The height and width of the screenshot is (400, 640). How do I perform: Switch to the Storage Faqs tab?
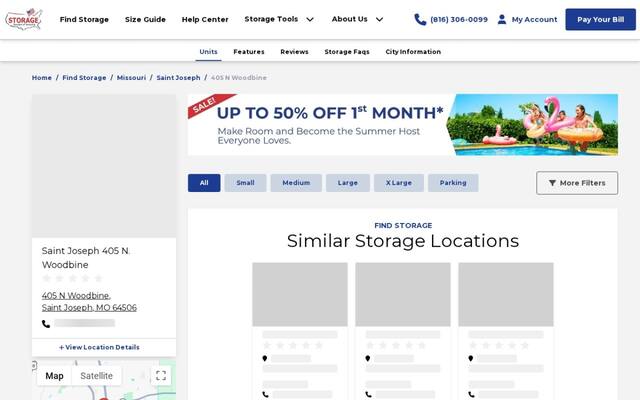click(347, 52)
